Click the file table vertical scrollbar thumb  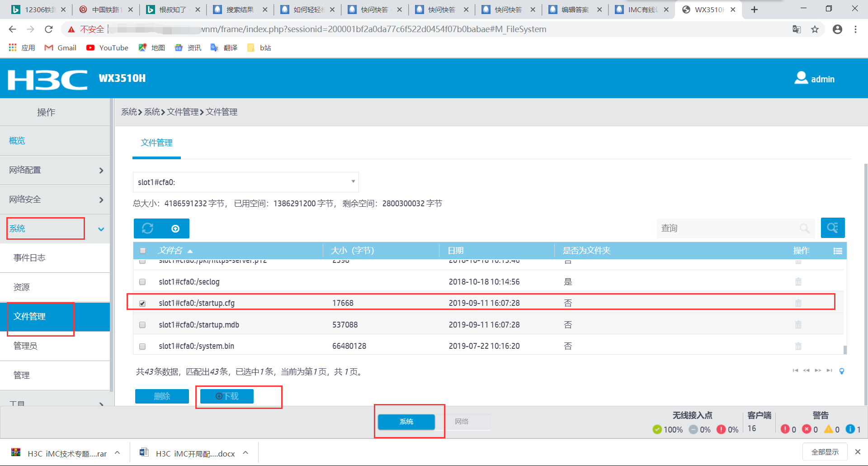(845, 350)
